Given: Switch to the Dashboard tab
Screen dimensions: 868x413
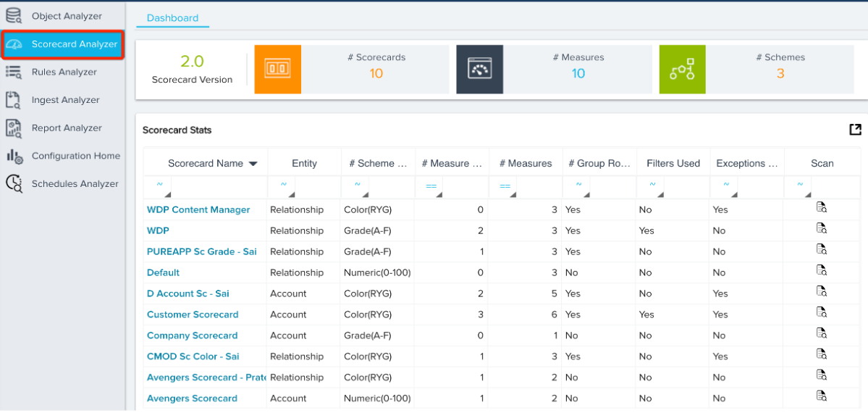Looking at the screenshot, I should pos(172,18).
